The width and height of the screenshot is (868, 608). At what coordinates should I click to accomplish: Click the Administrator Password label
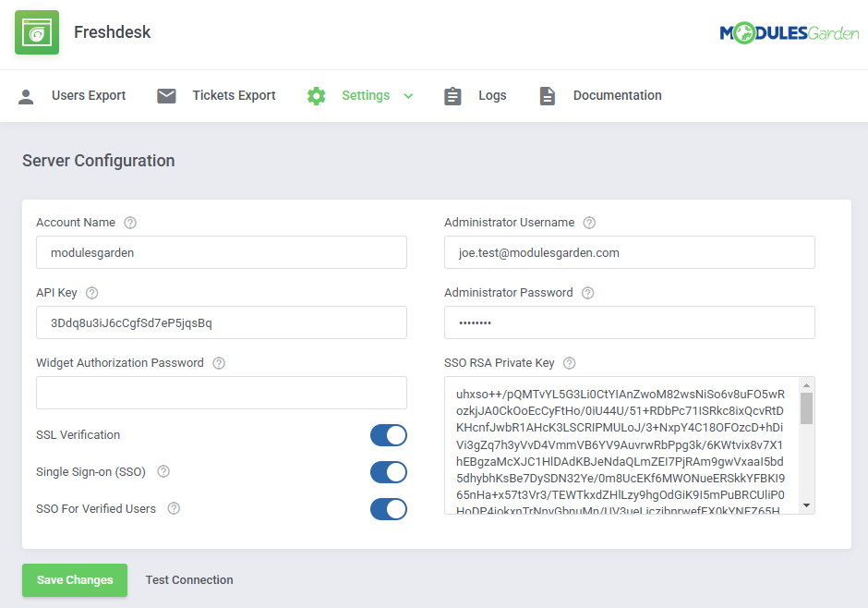click(x=508, y=293)
